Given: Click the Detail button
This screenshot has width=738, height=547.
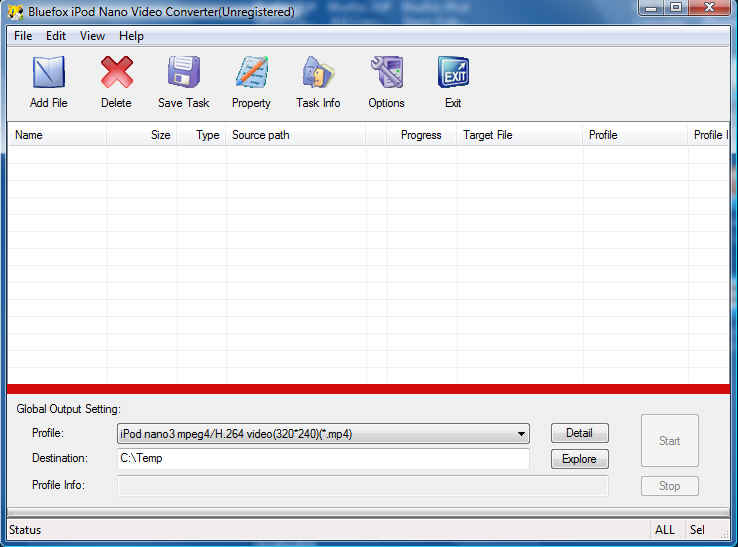Looking at the screenshot, I should click(x=579, y=433).
